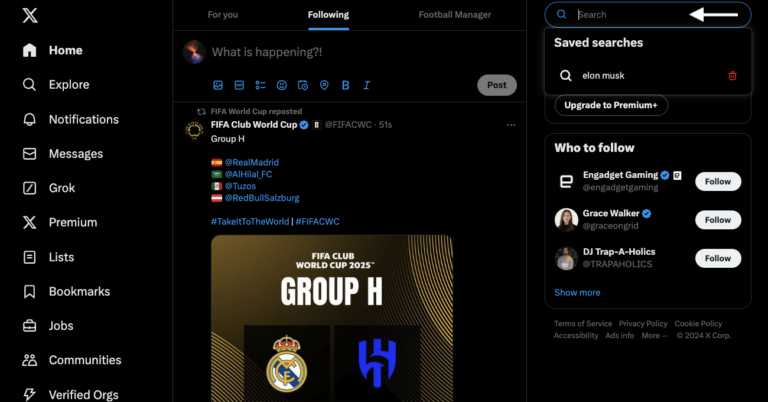
Task: Add an image using the media icon
Action: pos(218,85)
